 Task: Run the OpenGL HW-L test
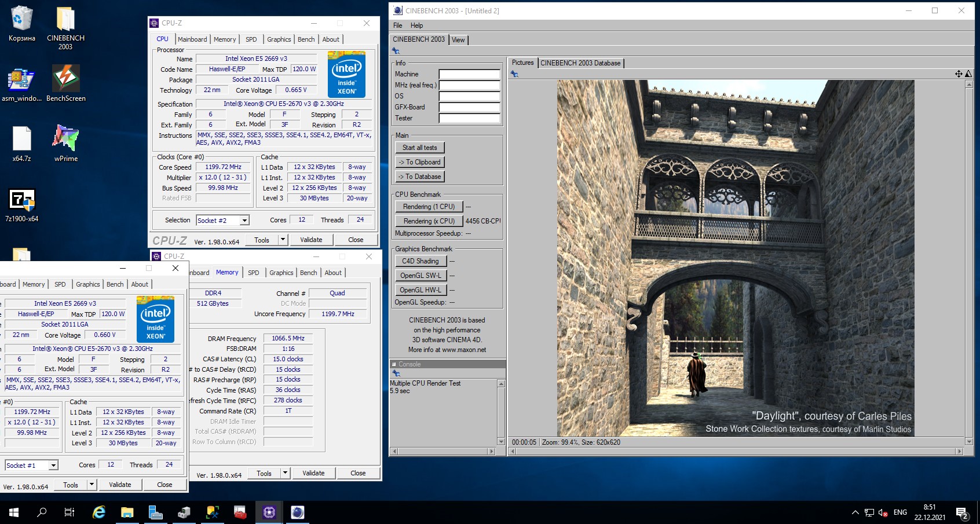(x=420, y=290)
